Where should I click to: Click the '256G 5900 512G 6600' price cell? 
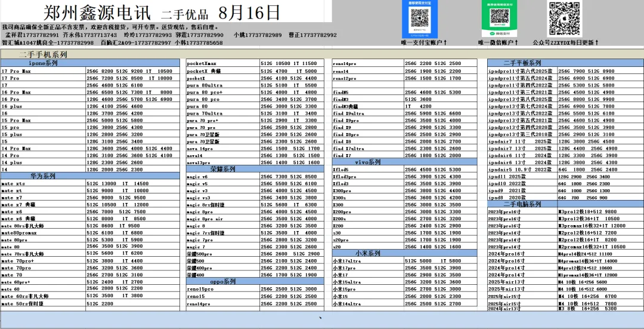pyautogui.click(x=441, y=113)
